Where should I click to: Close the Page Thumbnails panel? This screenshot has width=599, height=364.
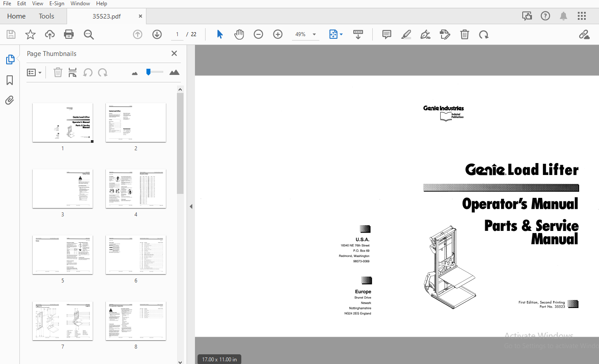174,53
